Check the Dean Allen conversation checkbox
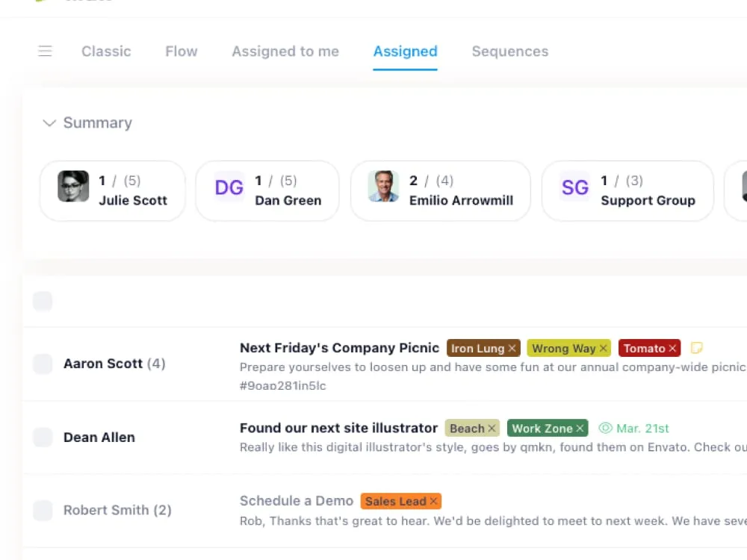The image size is (747, 560). pyautogui.click(x=43, y=437)
